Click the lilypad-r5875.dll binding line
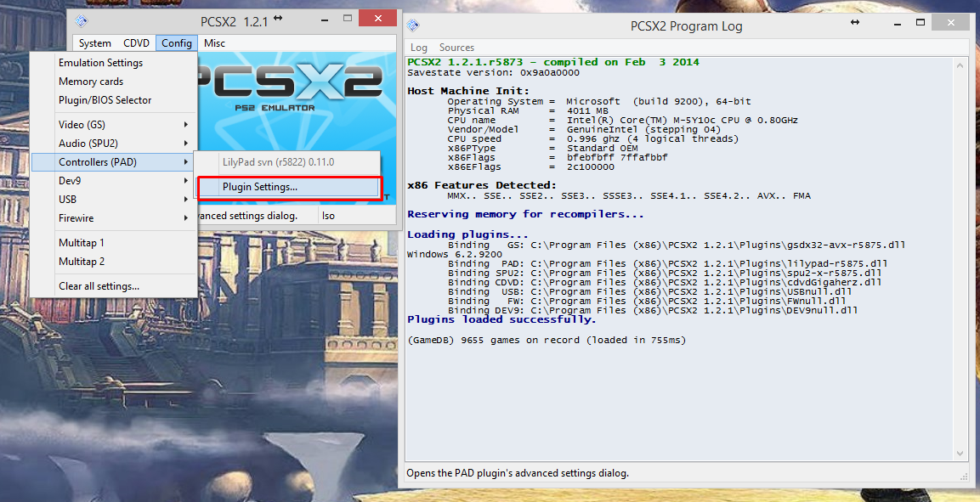This screenshot has height=502, width=980. pyautogui.click(x=667, y=264)
